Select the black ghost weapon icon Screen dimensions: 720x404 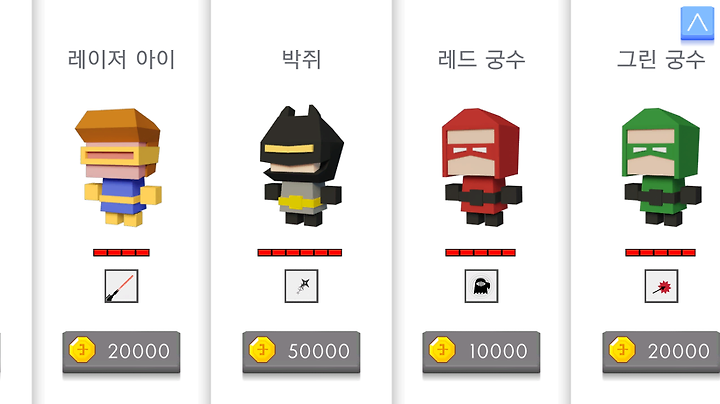481,286
